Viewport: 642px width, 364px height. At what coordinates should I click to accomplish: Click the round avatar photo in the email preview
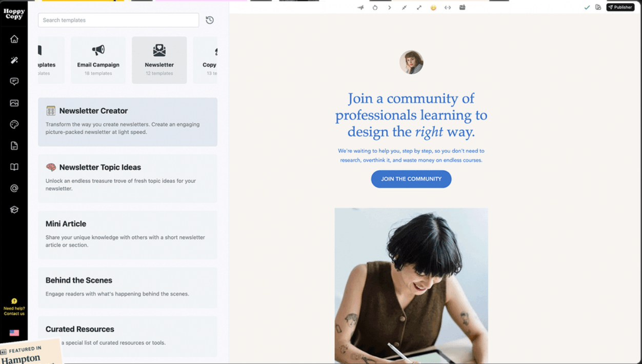411,62
